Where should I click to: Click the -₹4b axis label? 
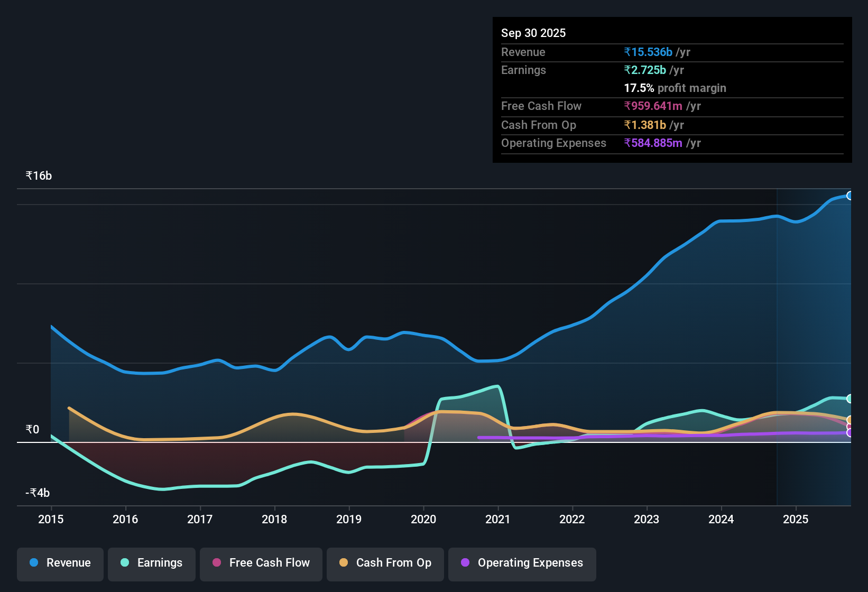(36, 493)
